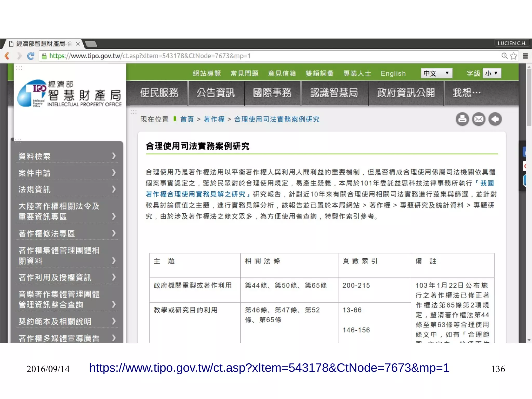Click the 專業人士 top link
This screenshot has width=532, height=399.
[x=357, y=74]
